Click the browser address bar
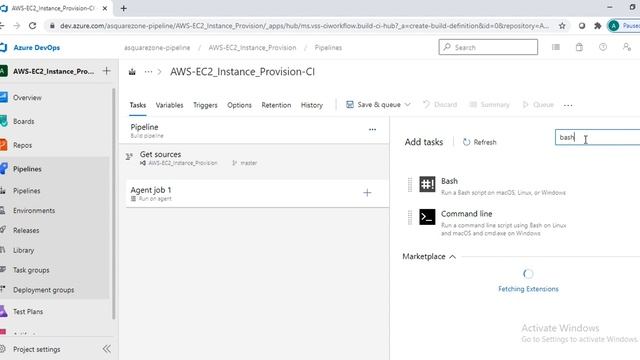The width and height of the screenshot is (640, 360). [304, 26]
